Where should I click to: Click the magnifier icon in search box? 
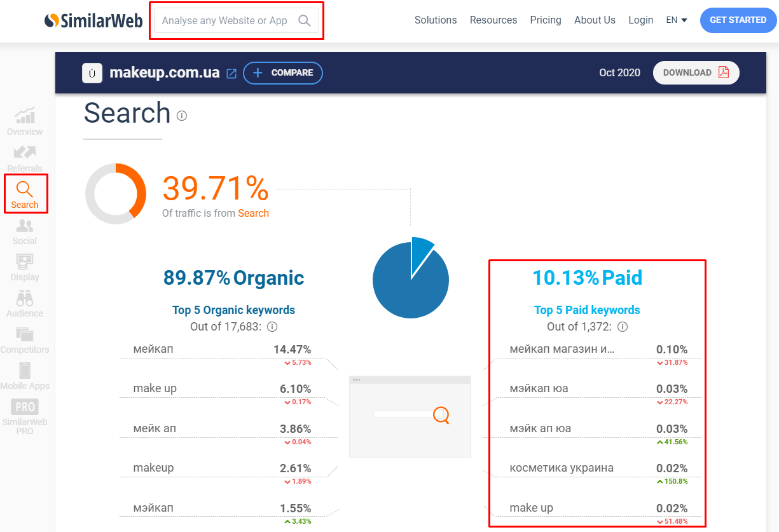tap(304, 21)
